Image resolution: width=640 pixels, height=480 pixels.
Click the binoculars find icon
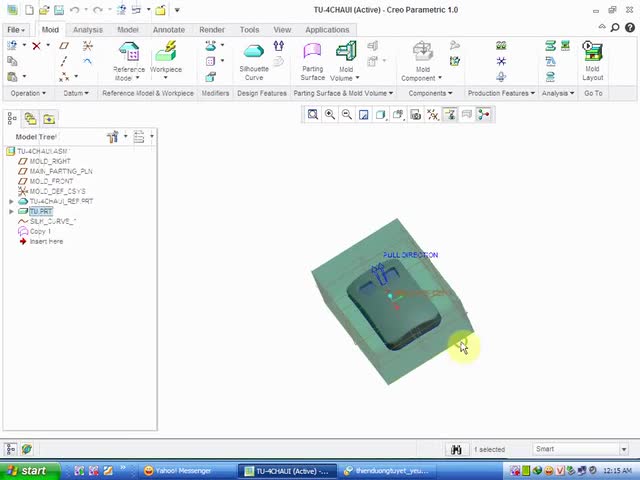tap(456, 449)
